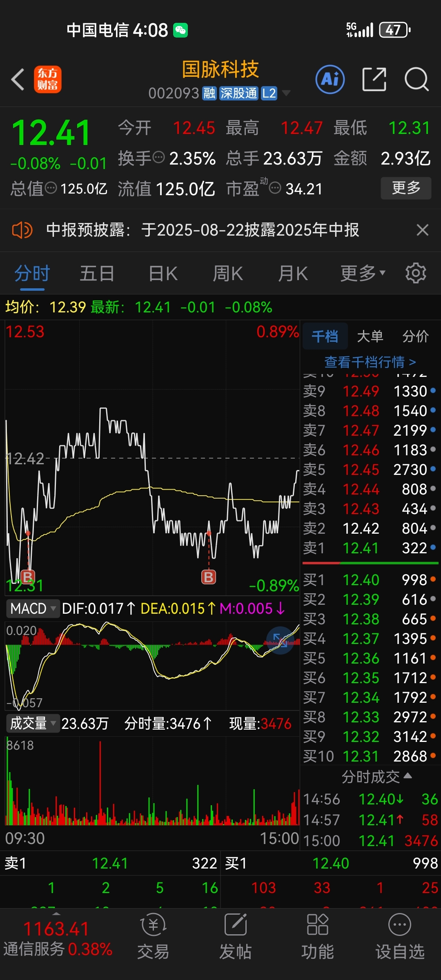Select the 分价 tab

click(415, 336)
